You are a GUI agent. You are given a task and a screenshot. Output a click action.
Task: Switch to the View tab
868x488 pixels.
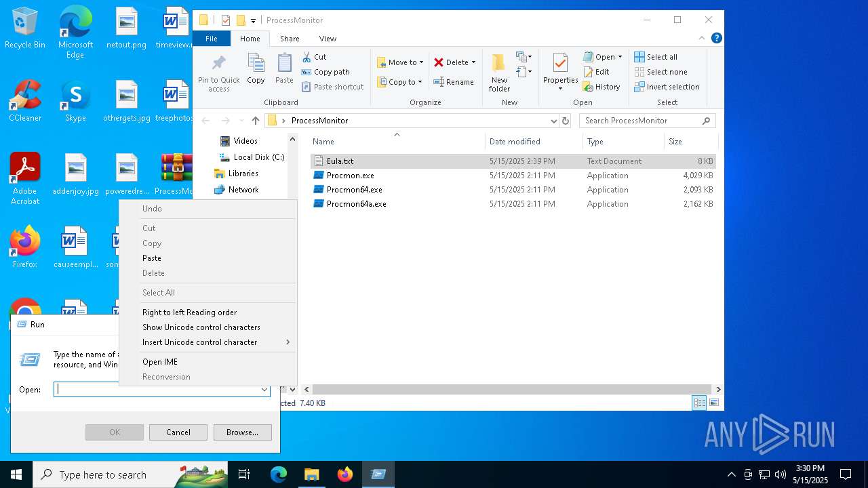point(328,39)
